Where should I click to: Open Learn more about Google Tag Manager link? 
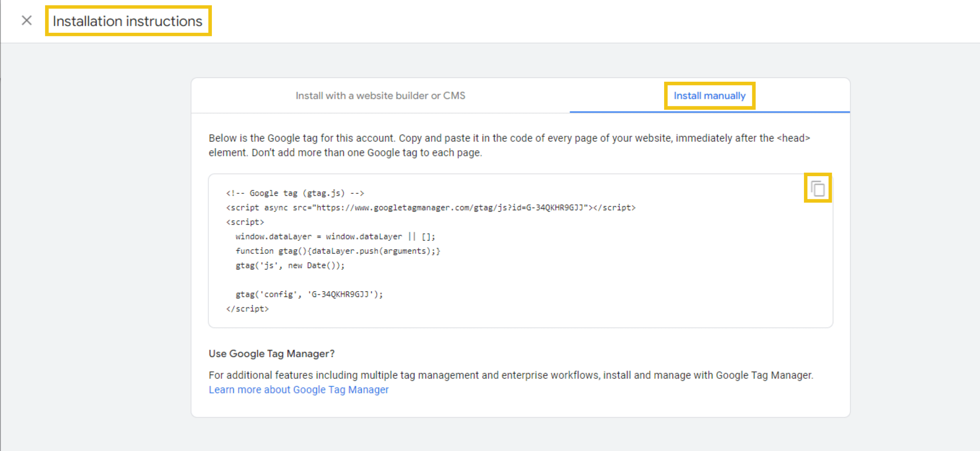[299, 390]
